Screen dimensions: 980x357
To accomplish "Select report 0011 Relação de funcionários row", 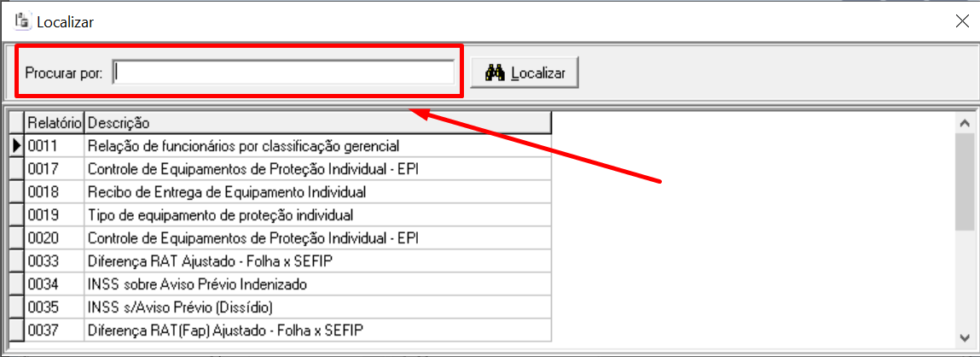I will (x=243, y=147).
